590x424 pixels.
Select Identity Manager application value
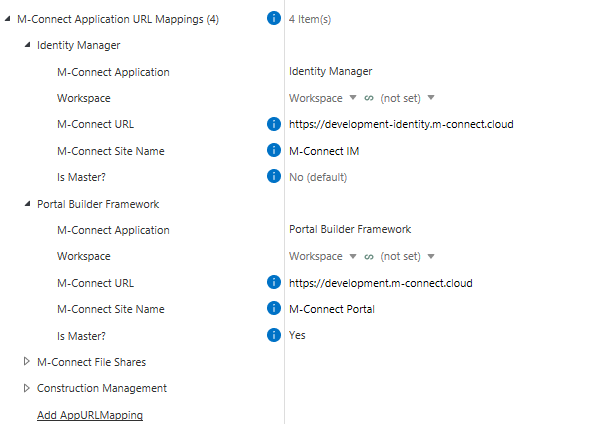330,71
